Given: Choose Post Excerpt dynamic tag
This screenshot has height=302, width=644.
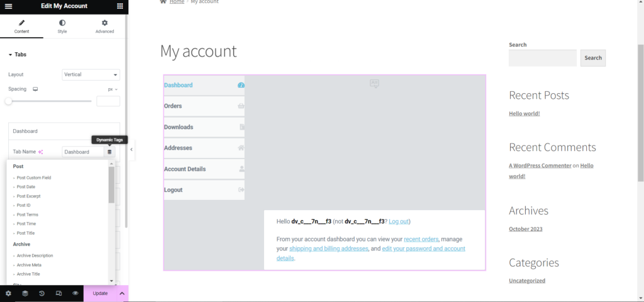Looking at the screenshot, I should (28, 196).
